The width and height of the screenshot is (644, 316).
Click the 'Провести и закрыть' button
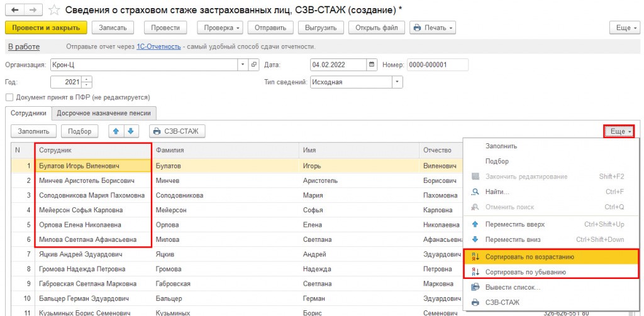pos(46,28)
